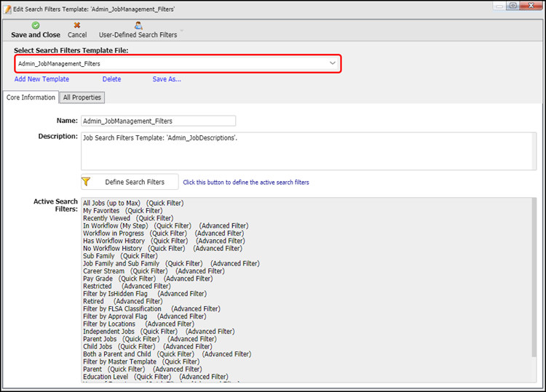Click the arrow next to User-Defined Search Filters

(x=182, y=34)
